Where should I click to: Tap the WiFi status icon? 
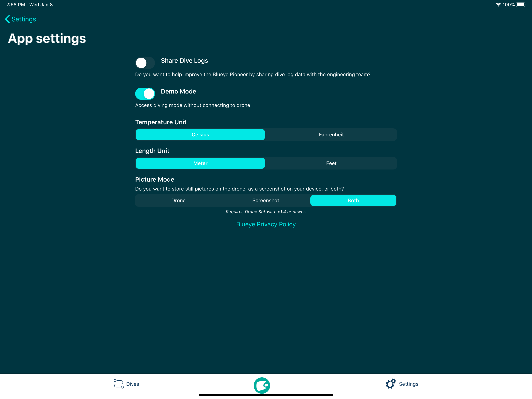(498, 4)
